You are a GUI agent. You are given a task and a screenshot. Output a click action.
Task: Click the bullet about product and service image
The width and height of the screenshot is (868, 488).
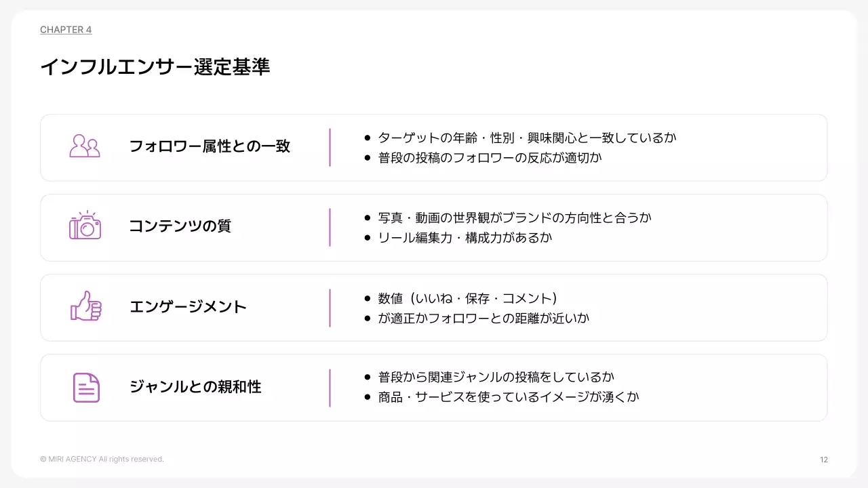tap(509, 396)
